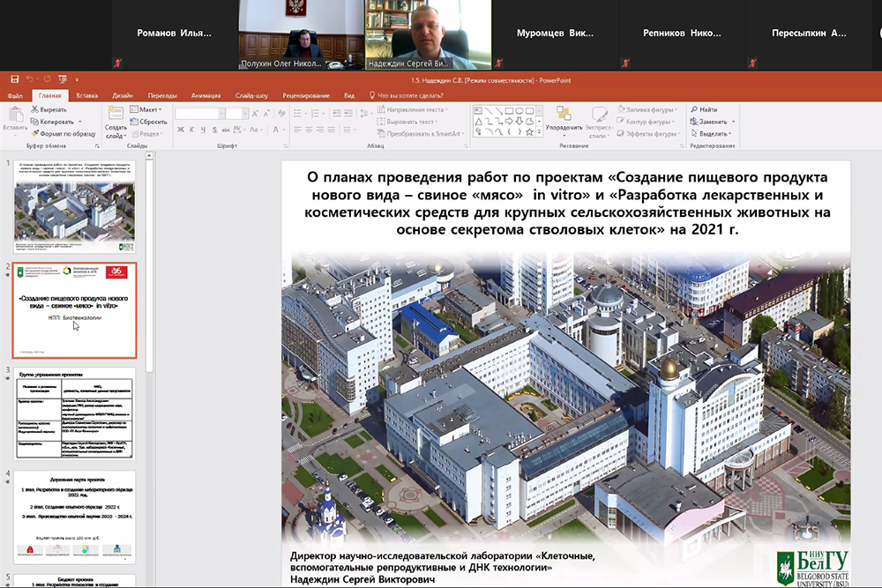Click the Format Painter (Формат по образцу) icon
Screen dimensions: 882x588
pyautogui.click(x=35, y=133)
